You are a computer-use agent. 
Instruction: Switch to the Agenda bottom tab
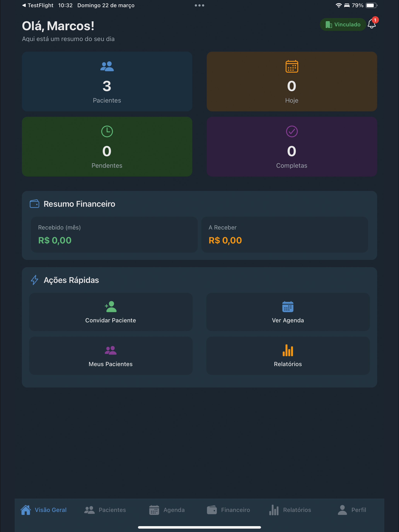point(167,510)
